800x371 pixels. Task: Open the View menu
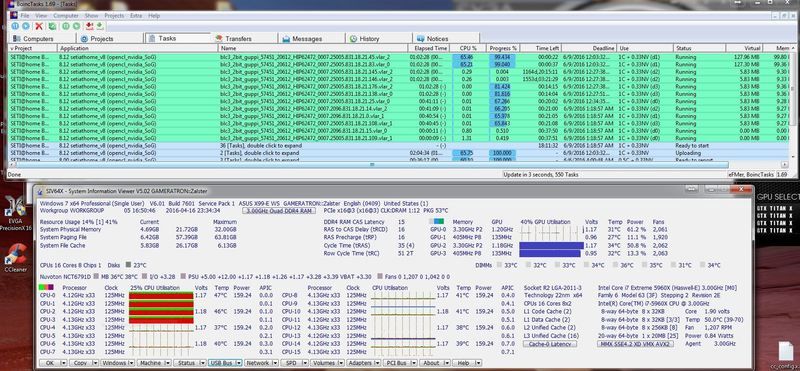click(41, 16)
